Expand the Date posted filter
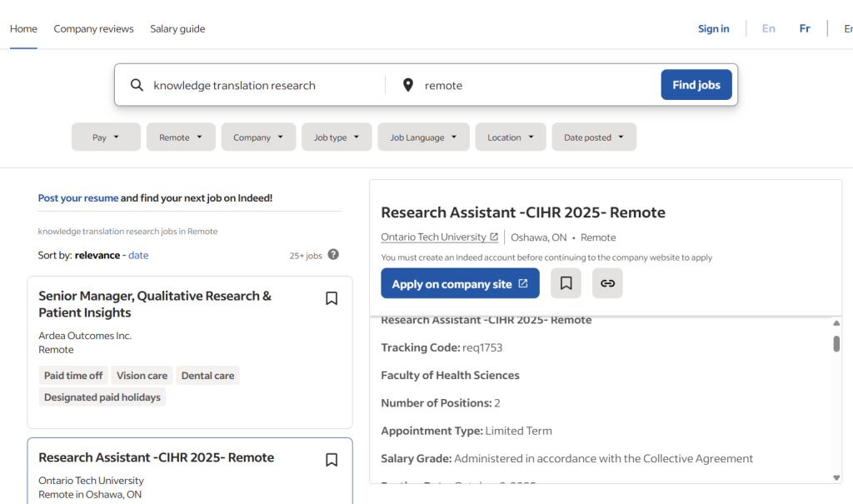 point(593,137)
